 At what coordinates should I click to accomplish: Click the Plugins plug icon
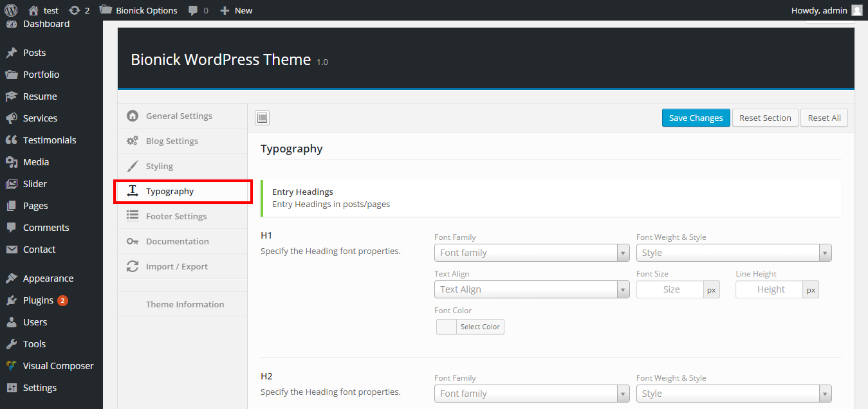coord(11,300)
